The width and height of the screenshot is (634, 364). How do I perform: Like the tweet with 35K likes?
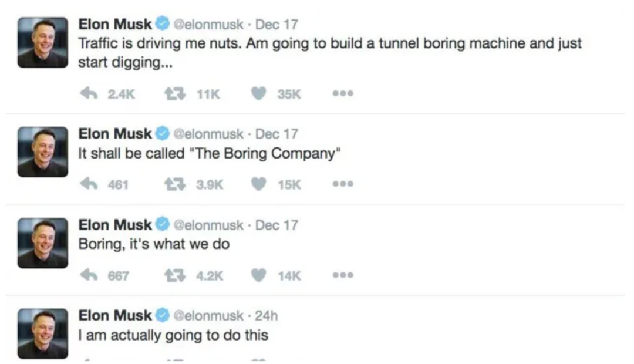[259, 94]
